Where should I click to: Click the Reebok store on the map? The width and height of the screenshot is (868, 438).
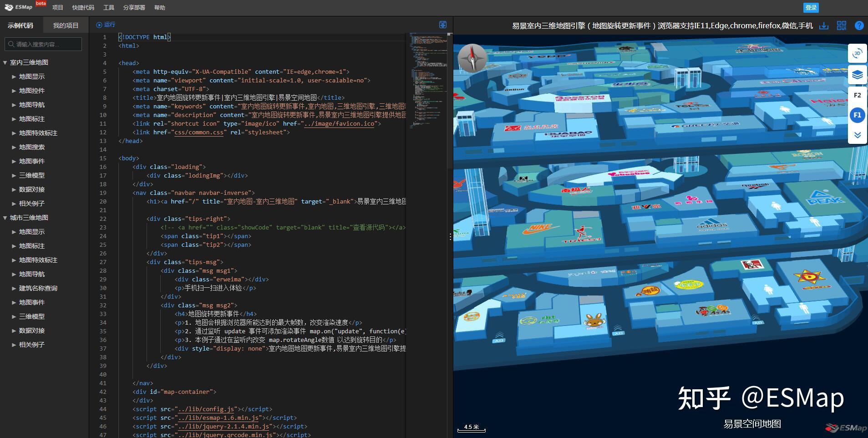pos(756,186)
